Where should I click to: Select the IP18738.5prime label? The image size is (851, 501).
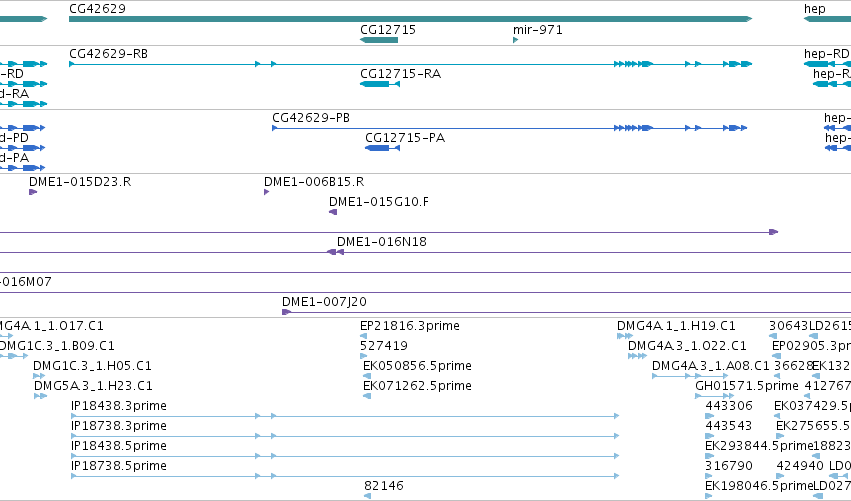[x=119, y=466]
